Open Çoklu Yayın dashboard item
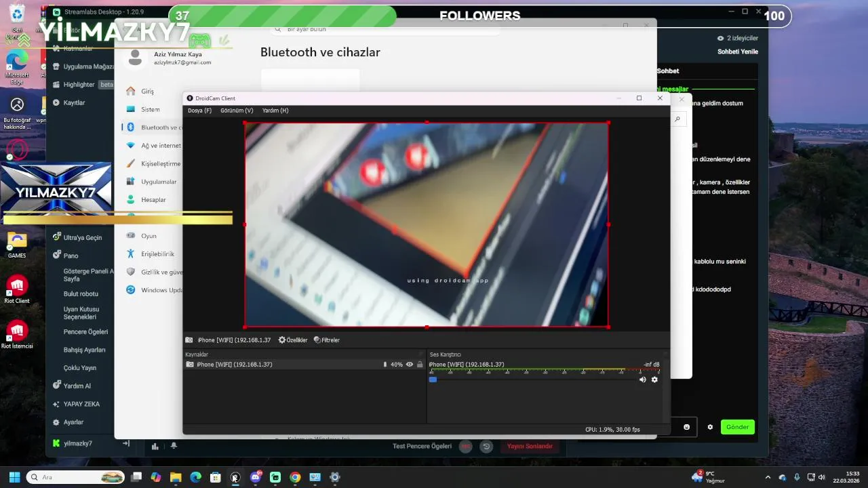 click(x=80, y=368)
